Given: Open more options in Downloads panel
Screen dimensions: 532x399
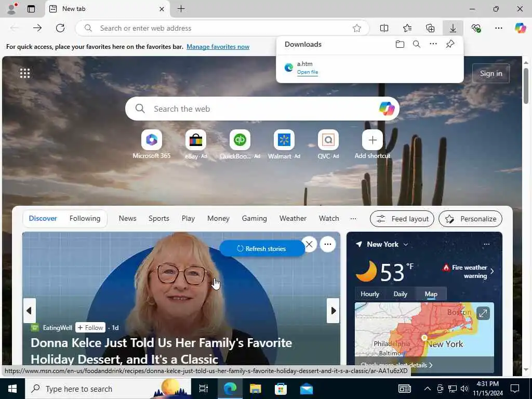Looking at the screenshot, I should [x=433, y=44].
